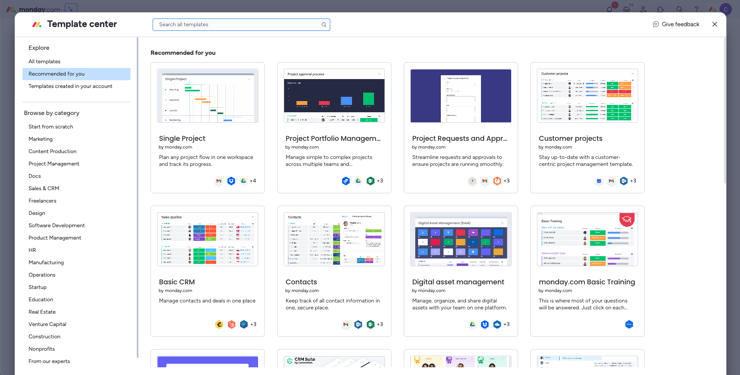The height and width of the screenshot is (375, 740).
Task: Click green Excel icon on Project Portfolio card
Action: (x=370, y=181)
